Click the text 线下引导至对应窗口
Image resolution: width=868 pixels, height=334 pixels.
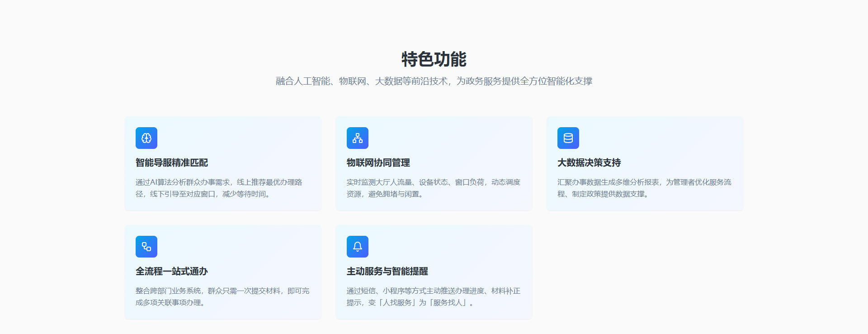click(183, 194)
